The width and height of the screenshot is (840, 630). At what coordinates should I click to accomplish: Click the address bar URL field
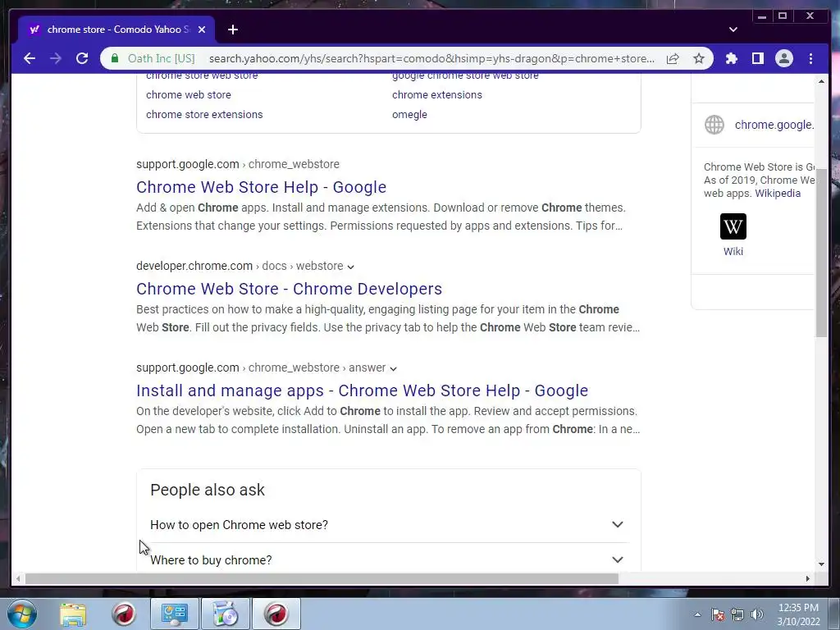pos(431,58)
